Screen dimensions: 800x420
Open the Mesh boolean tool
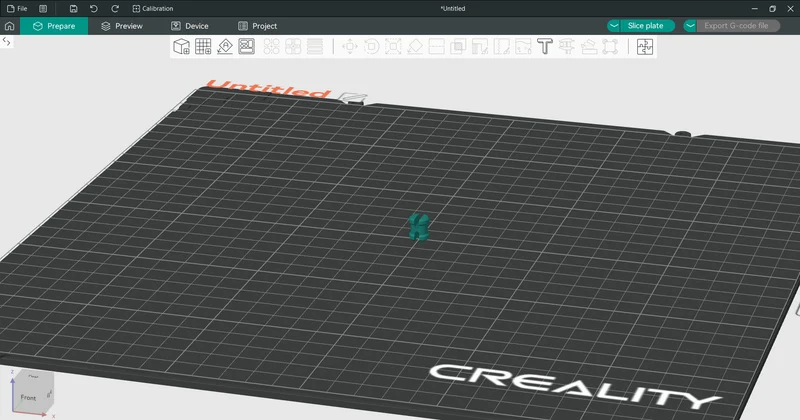tap(458, 46)
